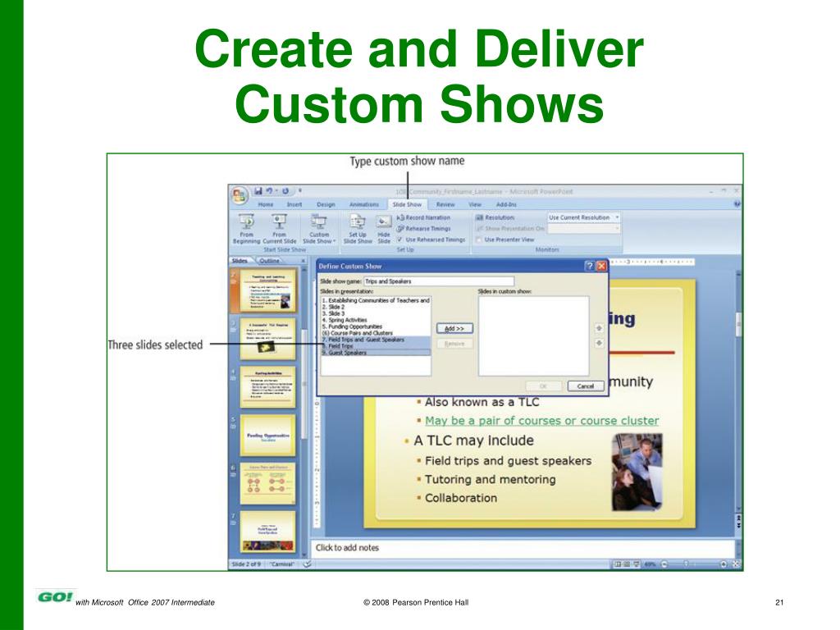
Task: Open the Home ribbon tab
Action: tap(265, 204)
